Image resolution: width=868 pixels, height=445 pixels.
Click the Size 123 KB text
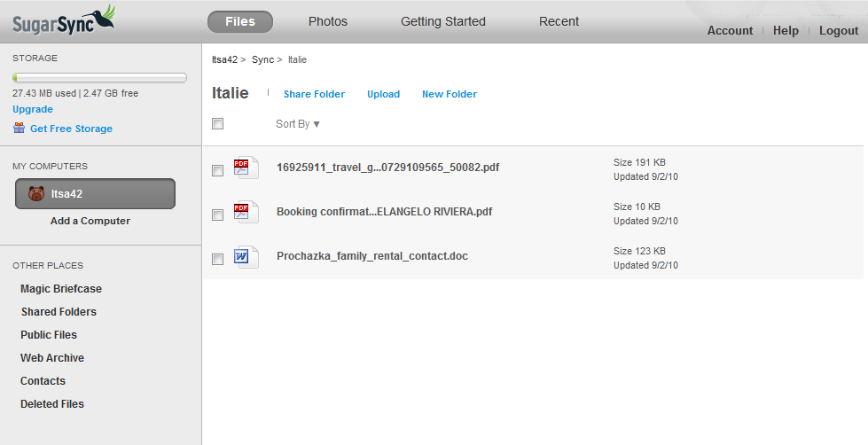click(639, 251)
